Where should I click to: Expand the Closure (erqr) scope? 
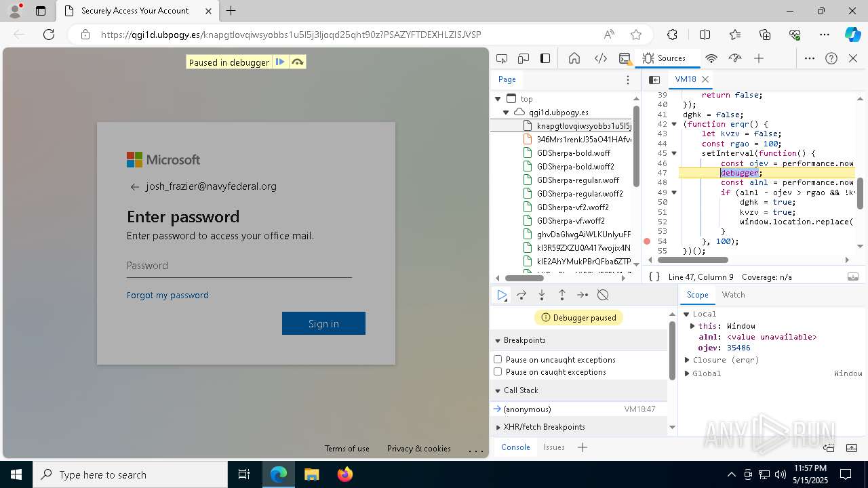click(687, 360)
